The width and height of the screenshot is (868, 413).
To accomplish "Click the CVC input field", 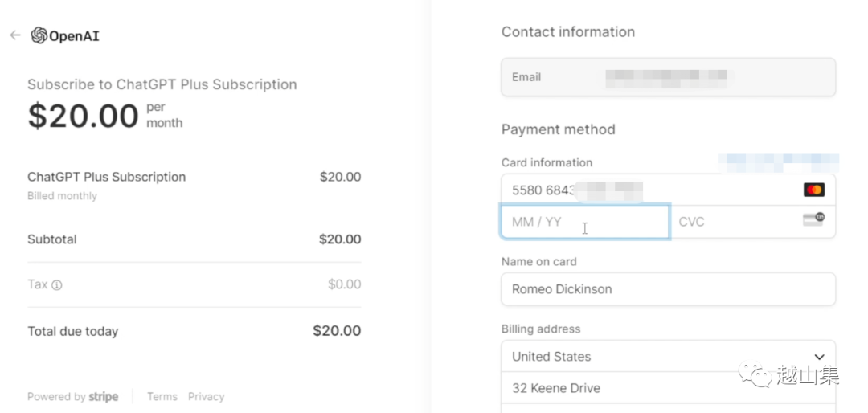I will pyautogui.click(x=735, y=222).
